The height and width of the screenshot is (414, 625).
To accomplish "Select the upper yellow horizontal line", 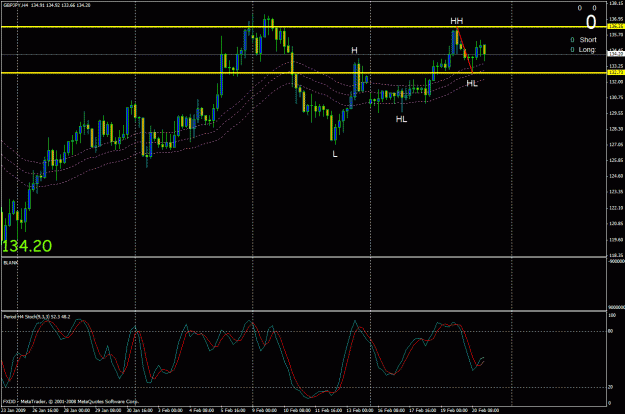I will click(303, 27).
